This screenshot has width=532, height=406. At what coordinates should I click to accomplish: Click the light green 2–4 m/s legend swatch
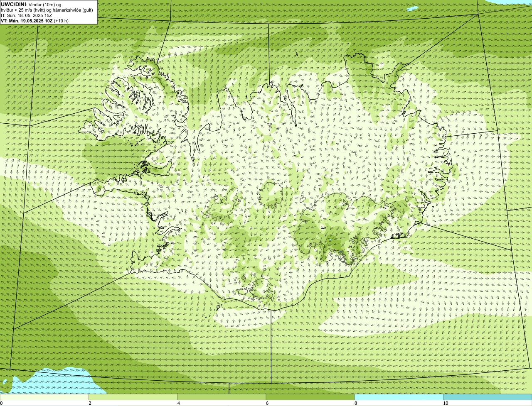coord(133,397)
